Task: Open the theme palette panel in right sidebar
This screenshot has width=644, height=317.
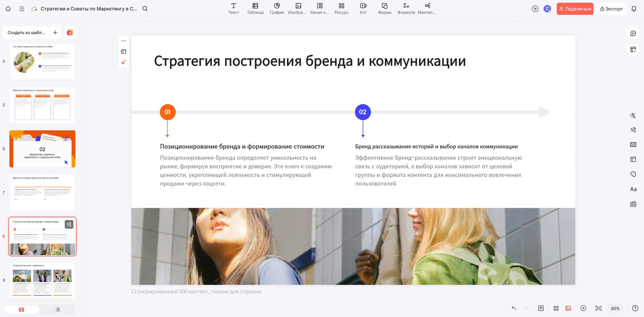Action: (633, 174)
